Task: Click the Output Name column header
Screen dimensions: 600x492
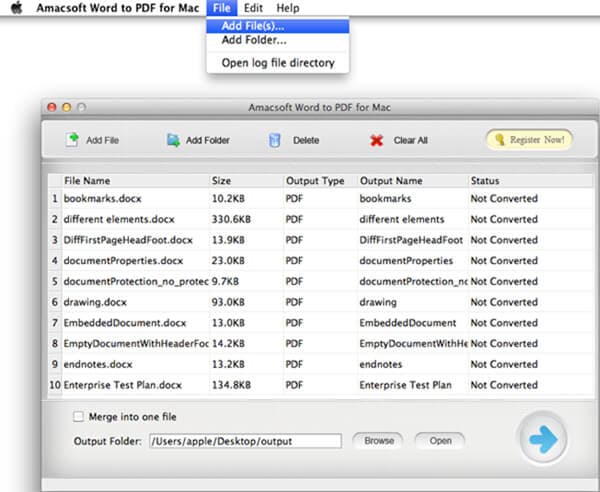Action: [x=413, y=181]
